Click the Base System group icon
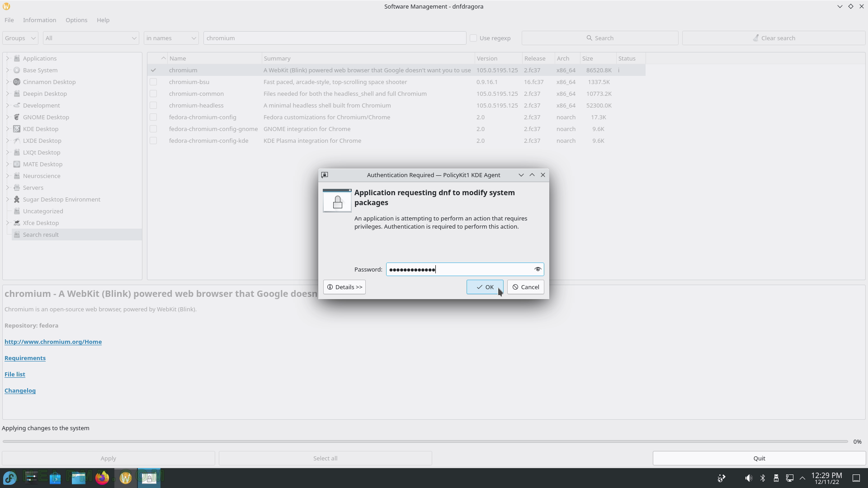The width and height of the screenshot is (868, 488). coord(17,70)
